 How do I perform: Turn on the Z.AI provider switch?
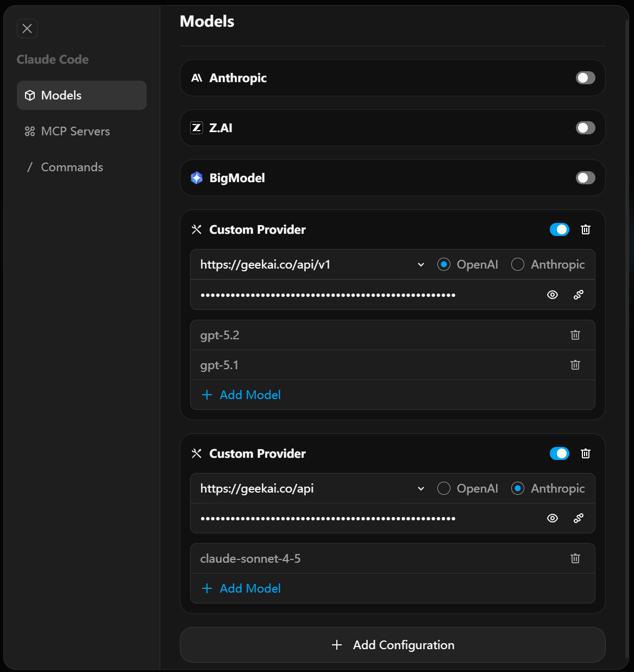(586, 128)
